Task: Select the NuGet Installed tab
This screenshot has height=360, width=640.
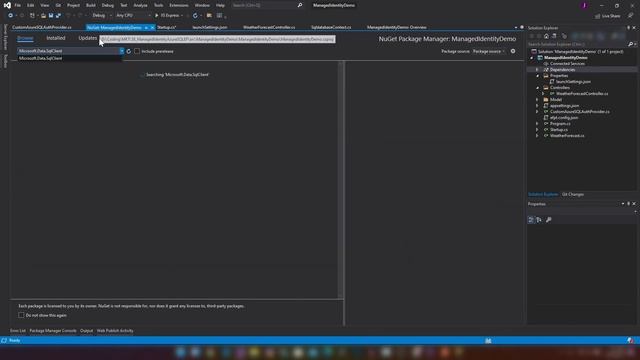Action: (56, 38)
